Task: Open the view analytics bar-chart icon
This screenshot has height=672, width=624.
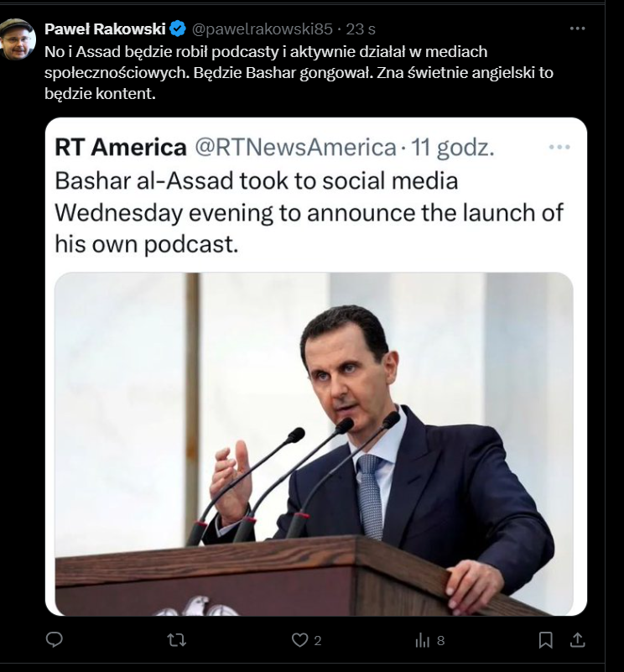Action: pos(422,640)
